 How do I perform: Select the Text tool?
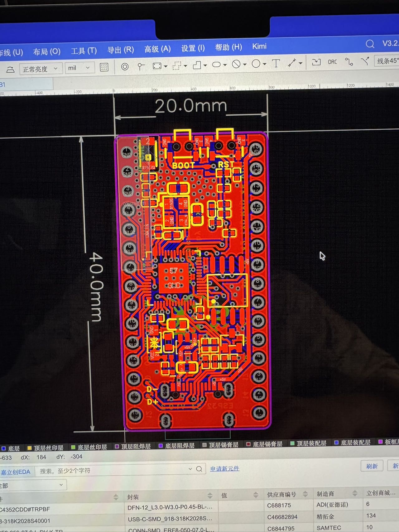276,63
